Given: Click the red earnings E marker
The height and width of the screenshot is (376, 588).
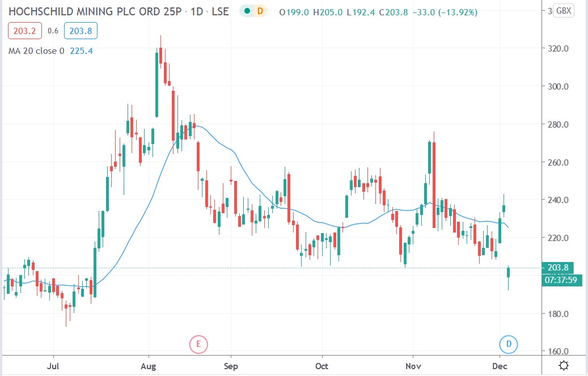Looking at the screenshot, I should click(198, 344).
